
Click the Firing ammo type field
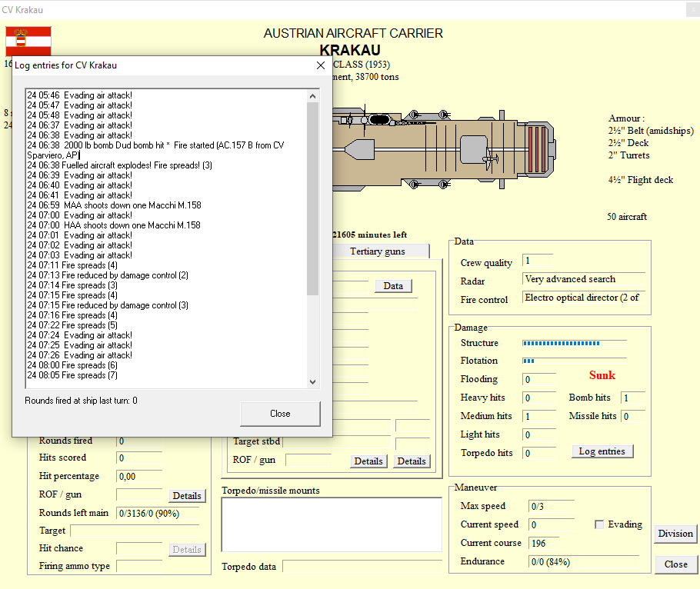coord(139,566)
